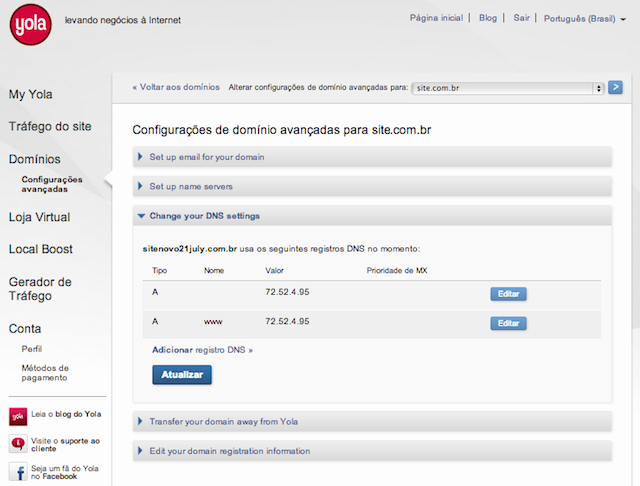Viewport: 640px width, 486px height.
Task: Click the Yola blog icon in sidebar
Action: click(x=17, y=416)
